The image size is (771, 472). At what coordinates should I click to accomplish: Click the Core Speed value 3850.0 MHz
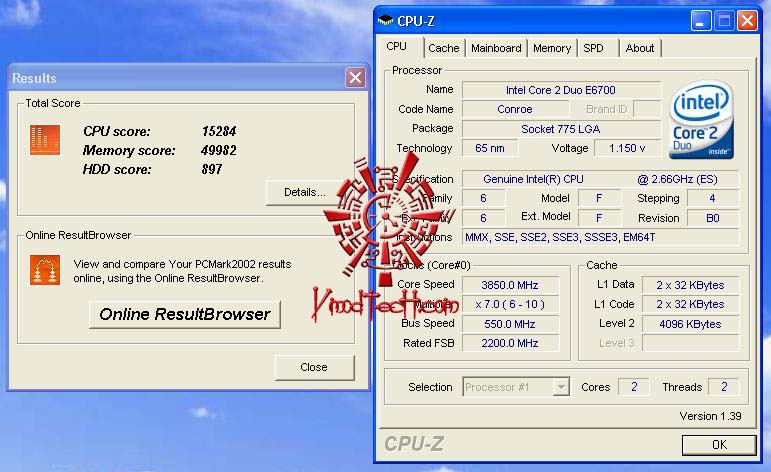510,285
